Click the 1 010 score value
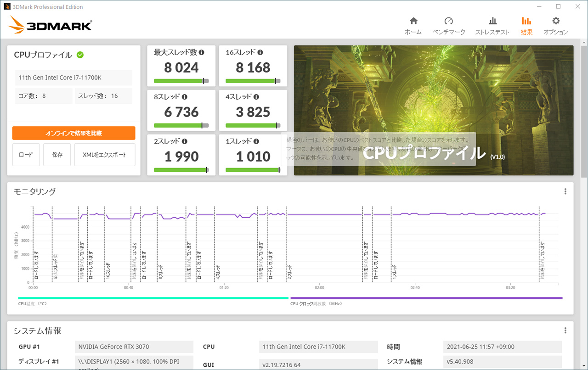Image resolution: width=588 pixels, height=370 pixels. coord(253,157)
